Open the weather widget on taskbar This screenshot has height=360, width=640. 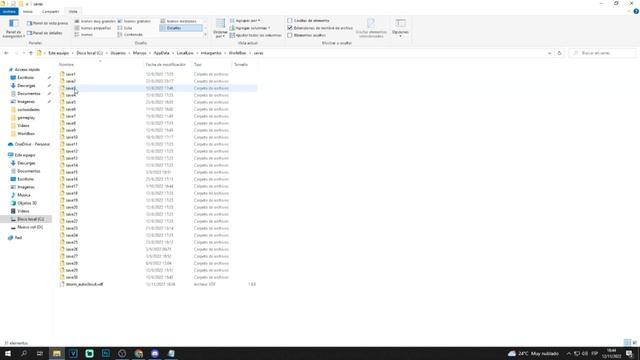point(533,353)
